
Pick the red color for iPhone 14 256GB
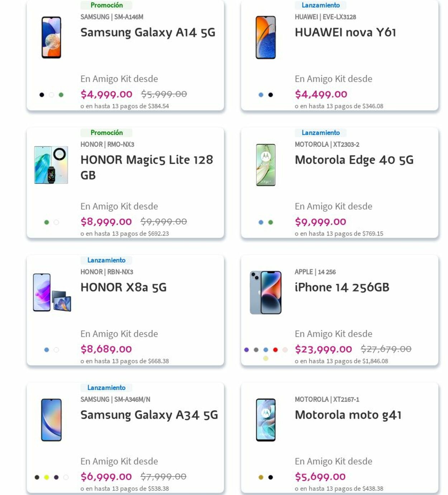(275, 350)
